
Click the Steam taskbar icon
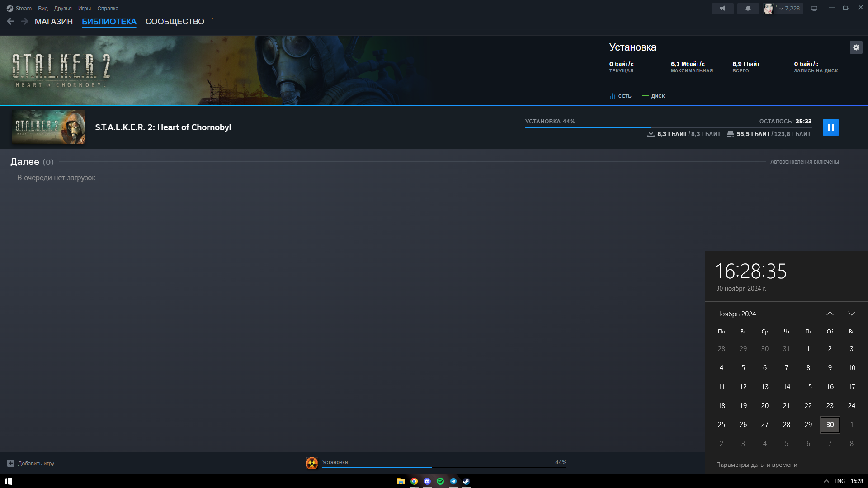467,481
